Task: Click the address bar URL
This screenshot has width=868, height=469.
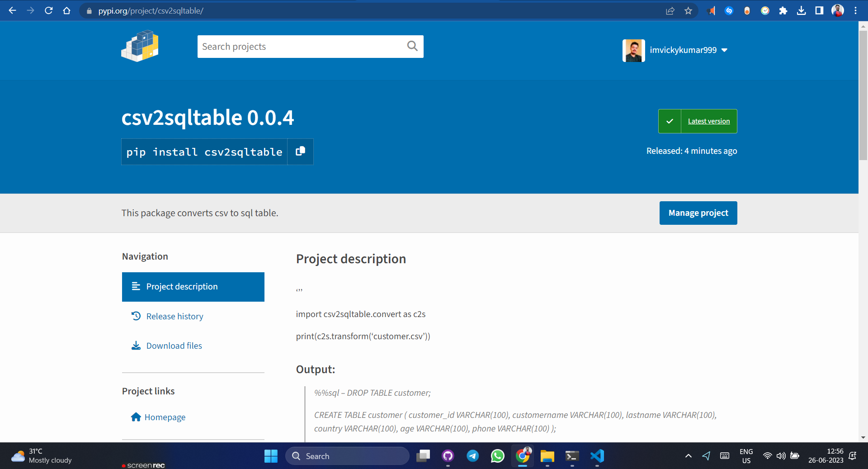Action: click(151, 11)
